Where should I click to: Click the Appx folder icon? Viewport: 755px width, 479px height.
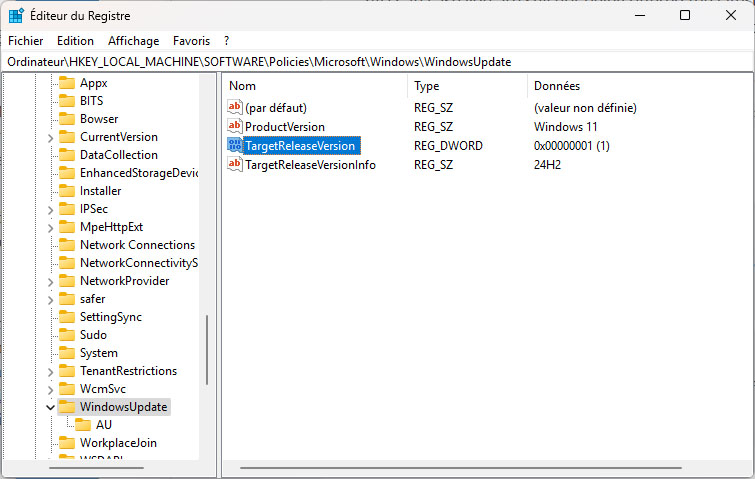coord(67,83)
